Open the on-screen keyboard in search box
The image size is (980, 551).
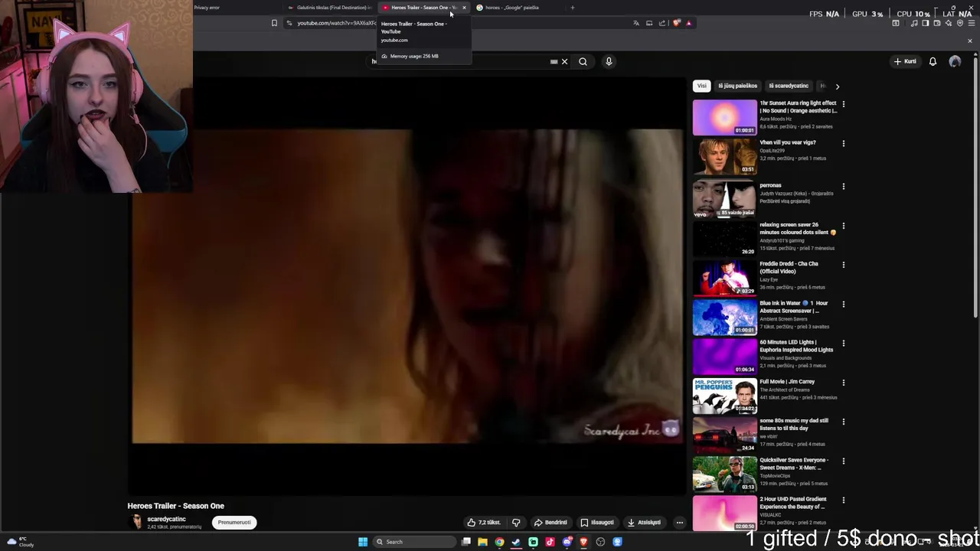point(554,62)
